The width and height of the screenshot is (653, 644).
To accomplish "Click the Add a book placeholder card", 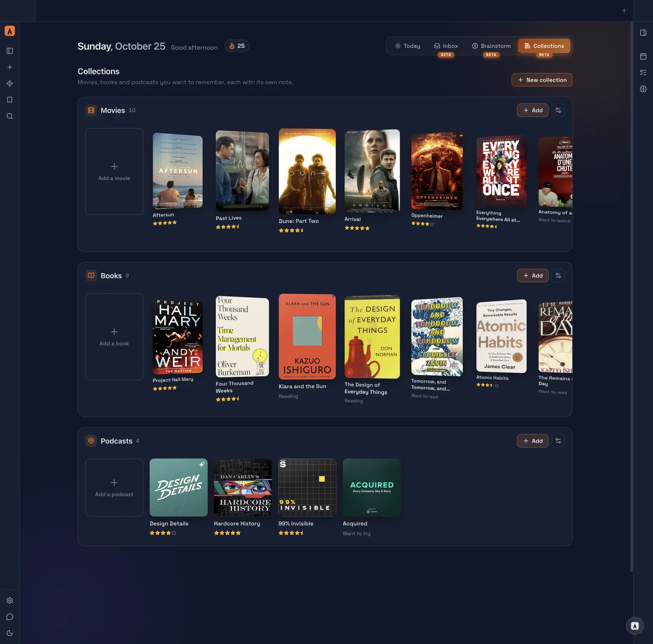I will [114, 337].
